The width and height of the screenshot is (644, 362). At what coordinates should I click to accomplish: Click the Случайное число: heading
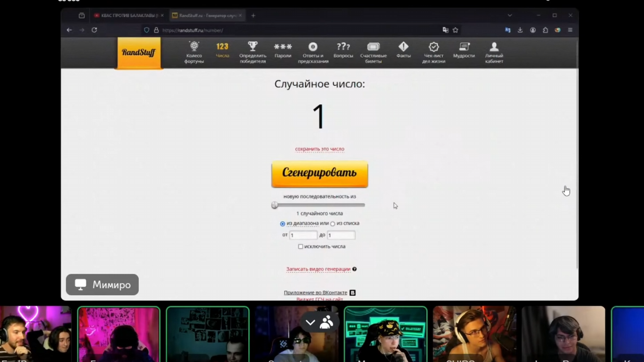click(320, 84)
